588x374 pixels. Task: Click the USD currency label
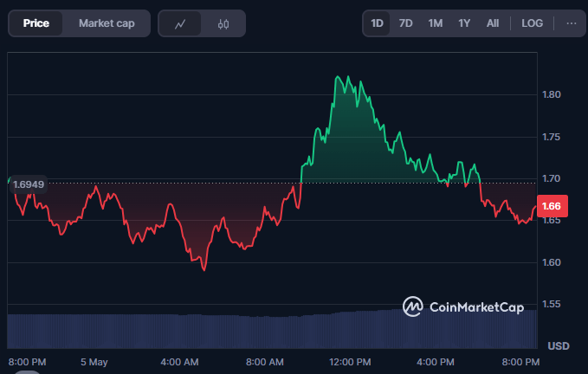pyautogui.click(x=559, y=345)
